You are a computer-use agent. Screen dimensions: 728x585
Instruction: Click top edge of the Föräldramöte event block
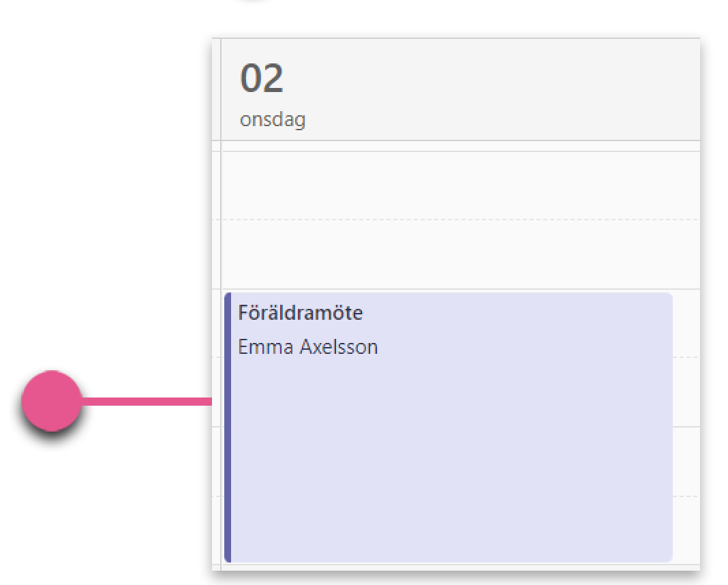(449, 294)
